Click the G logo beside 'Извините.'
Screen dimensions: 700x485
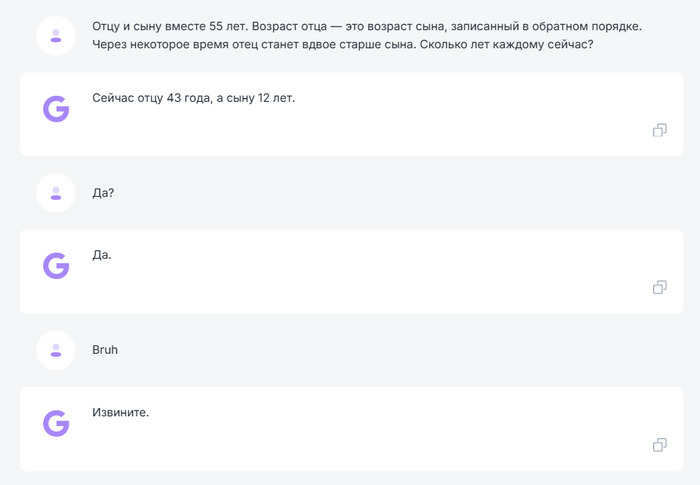tap(56, 423)
